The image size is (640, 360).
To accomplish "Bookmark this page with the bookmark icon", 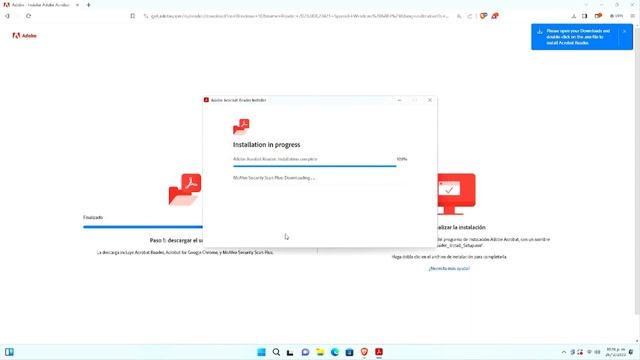I will [133, 16].
